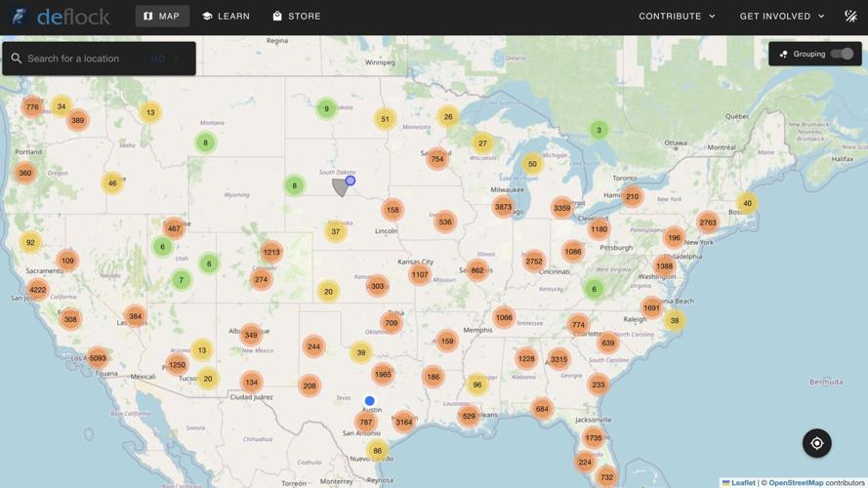The image size is (868, 488).
Task: Open the 2763 cluster near New York
Action: tap(708, 223)
